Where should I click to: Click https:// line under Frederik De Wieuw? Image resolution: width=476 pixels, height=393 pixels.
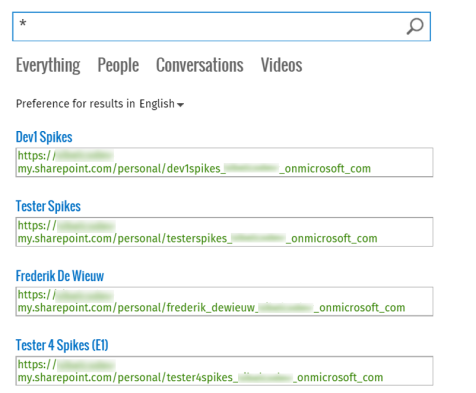[x=65, y=295]
